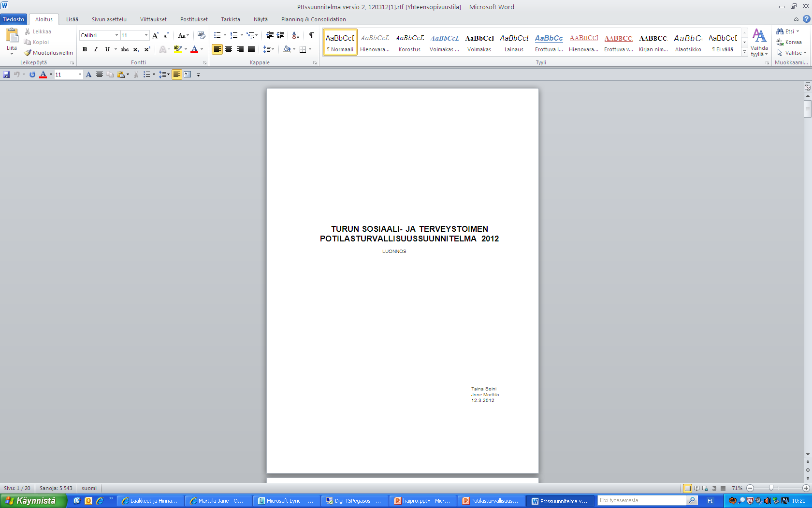Open the Viittaukset ribbon tab
This screenshot has width=812, height=508.
point(153,19)
